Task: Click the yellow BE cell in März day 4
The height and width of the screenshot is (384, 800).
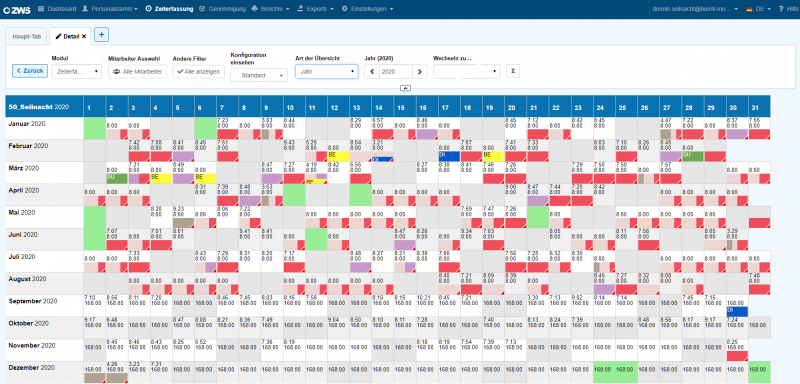Action: click(161, 178)
